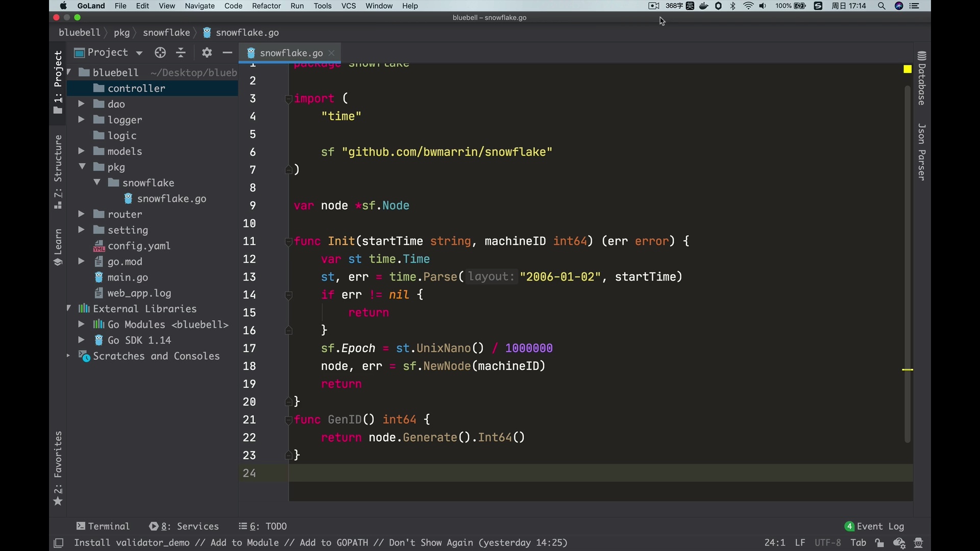Open the Refactor menu
This screenshot has height=551, width=980.
tap(266, 6)
